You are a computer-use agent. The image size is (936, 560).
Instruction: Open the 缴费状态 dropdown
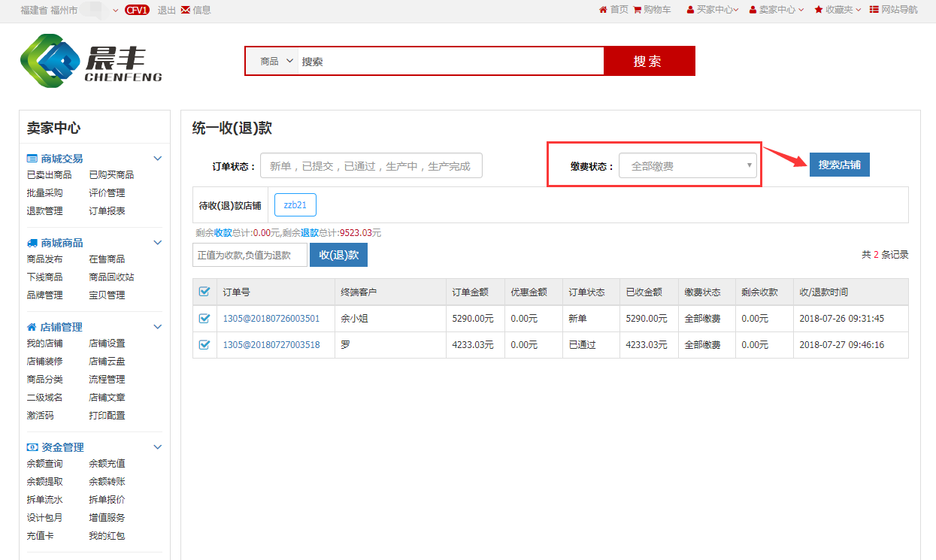[687, 166]
